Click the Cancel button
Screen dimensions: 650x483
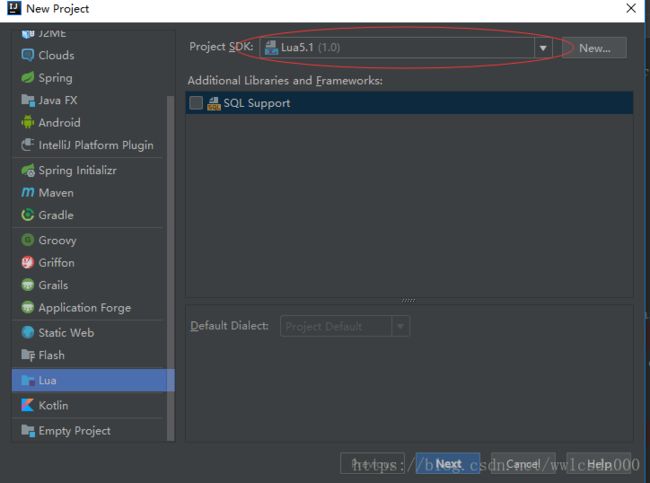click(523, 464)
